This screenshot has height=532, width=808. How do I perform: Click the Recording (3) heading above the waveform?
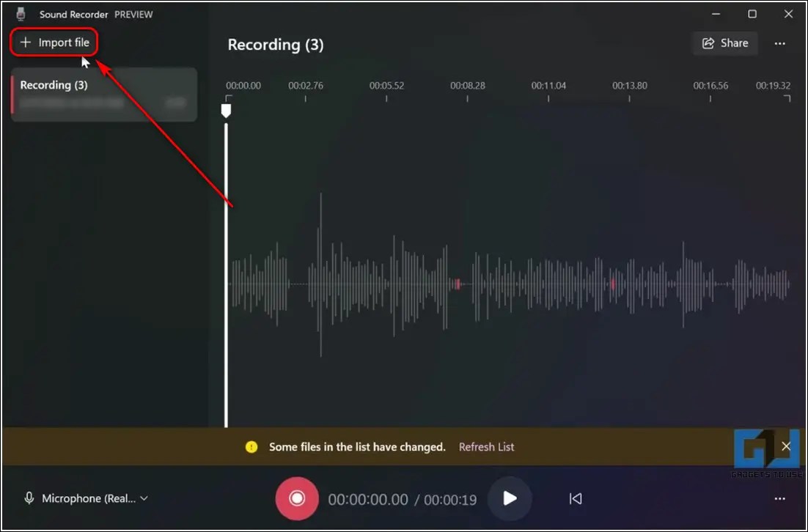pos(276,45)
